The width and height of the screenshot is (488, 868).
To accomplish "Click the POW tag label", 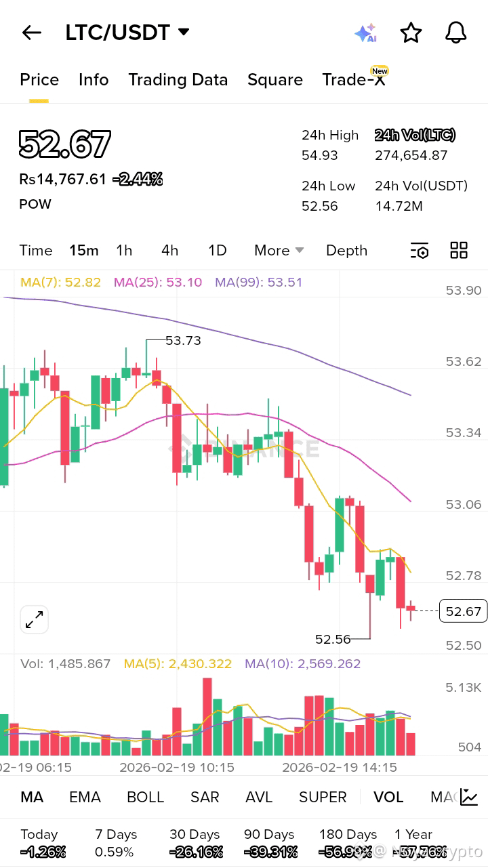I will [35, 204].
